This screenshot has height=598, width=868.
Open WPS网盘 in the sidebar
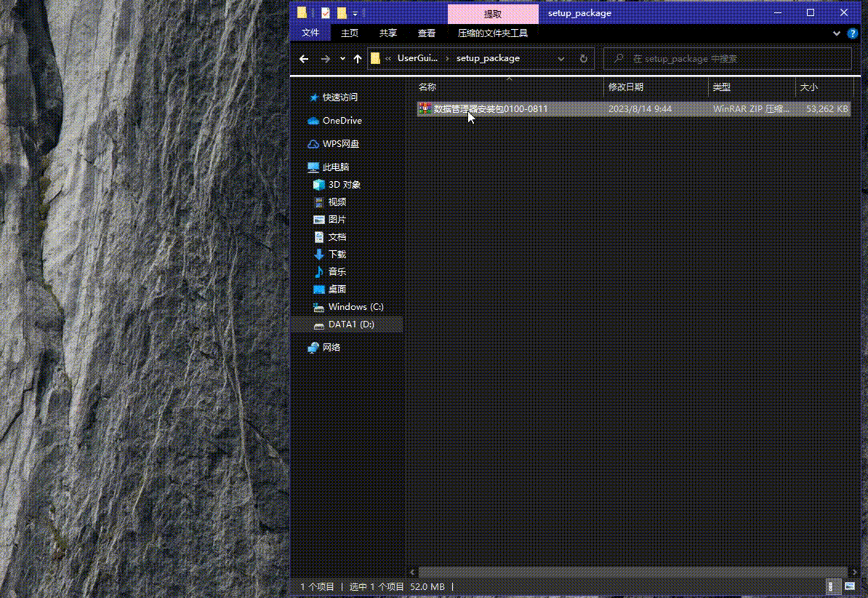340,144
